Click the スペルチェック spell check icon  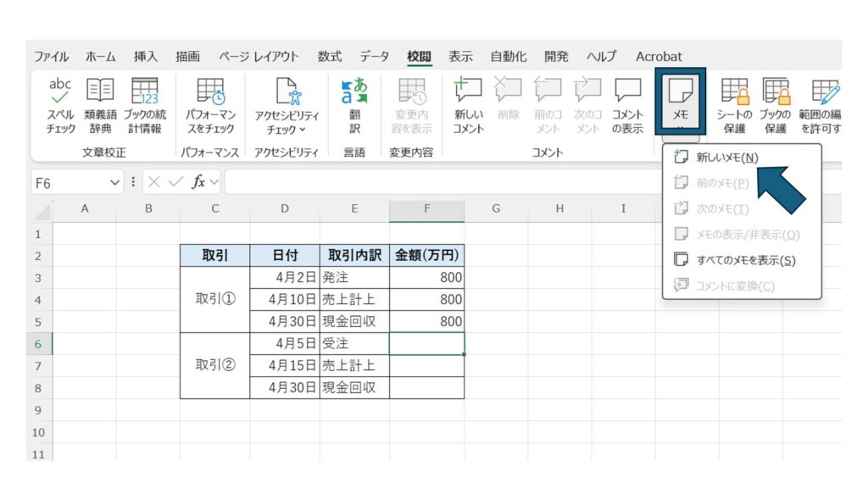point(60,105)
